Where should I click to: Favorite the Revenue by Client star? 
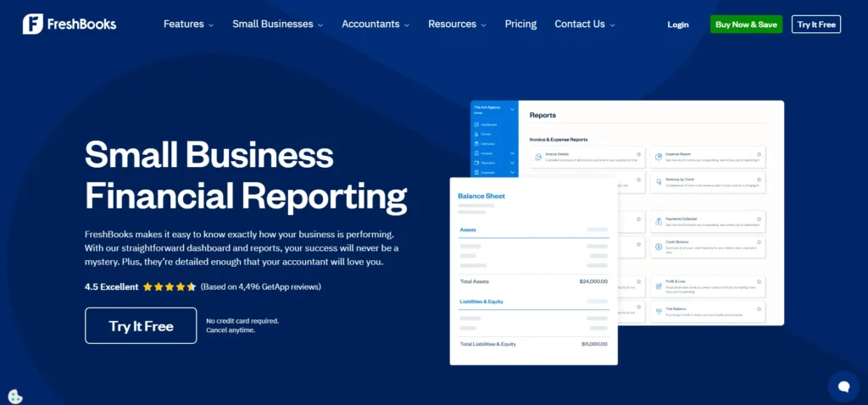click(x=759, y=180)
